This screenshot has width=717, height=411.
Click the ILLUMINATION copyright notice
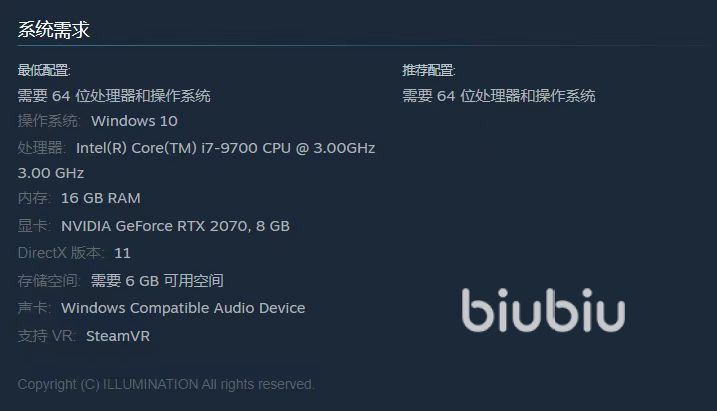166,384
